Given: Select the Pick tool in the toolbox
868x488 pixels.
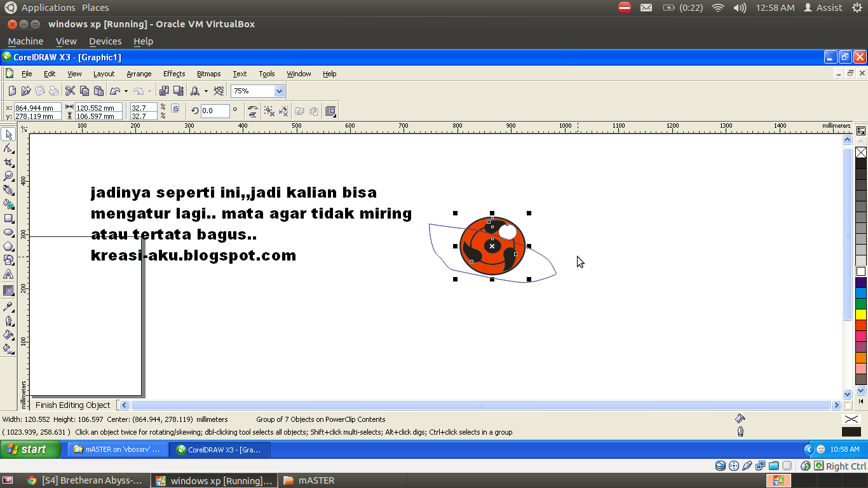Looking at the screenshot, I should (8, 134).
